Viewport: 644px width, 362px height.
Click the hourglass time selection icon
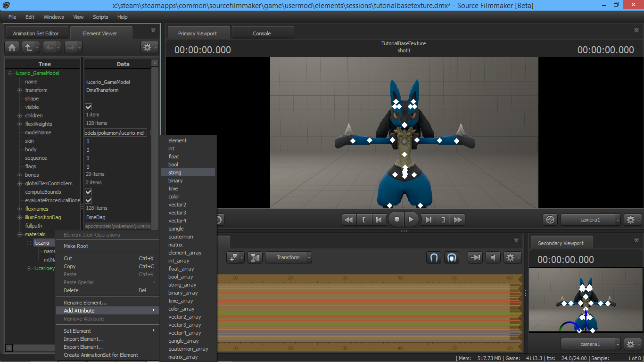coord(255,257)
